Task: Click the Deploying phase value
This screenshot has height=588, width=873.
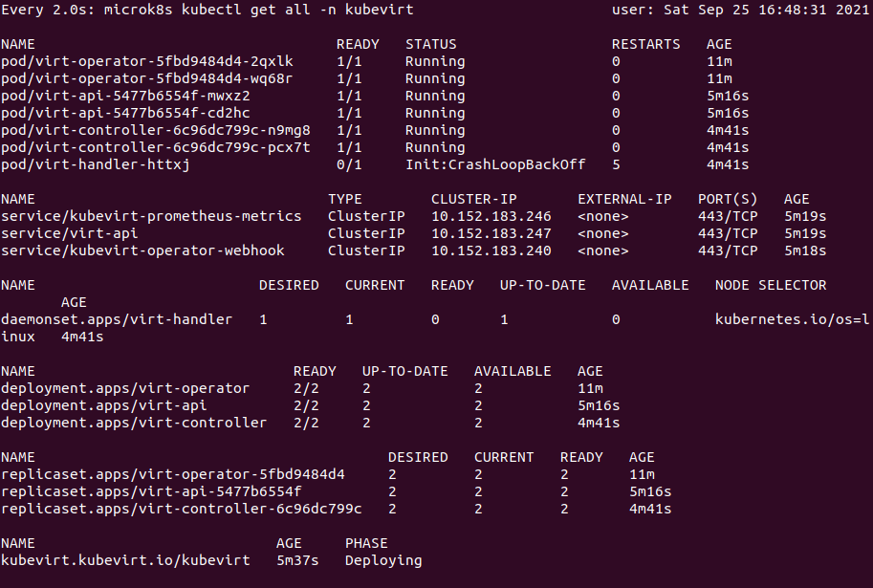Action: (x=383, y=560)
